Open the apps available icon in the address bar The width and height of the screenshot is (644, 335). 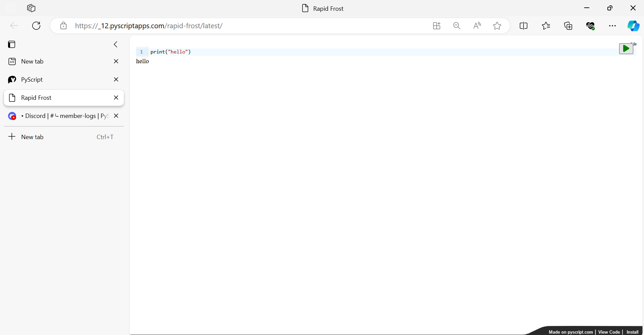436,26
